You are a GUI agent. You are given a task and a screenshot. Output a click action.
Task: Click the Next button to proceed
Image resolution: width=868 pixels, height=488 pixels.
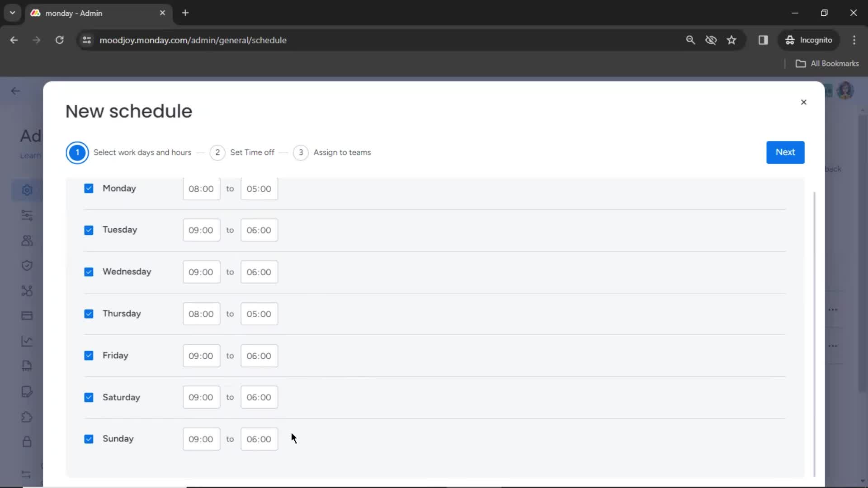coord(785,152)
